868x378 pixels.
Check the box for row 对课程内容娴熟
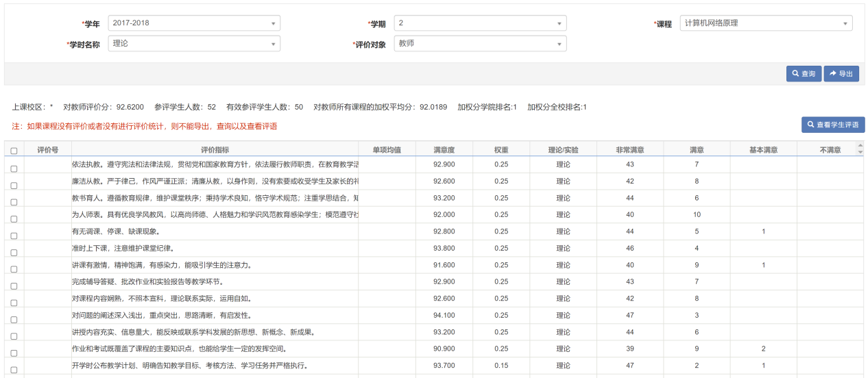(14, 303)
